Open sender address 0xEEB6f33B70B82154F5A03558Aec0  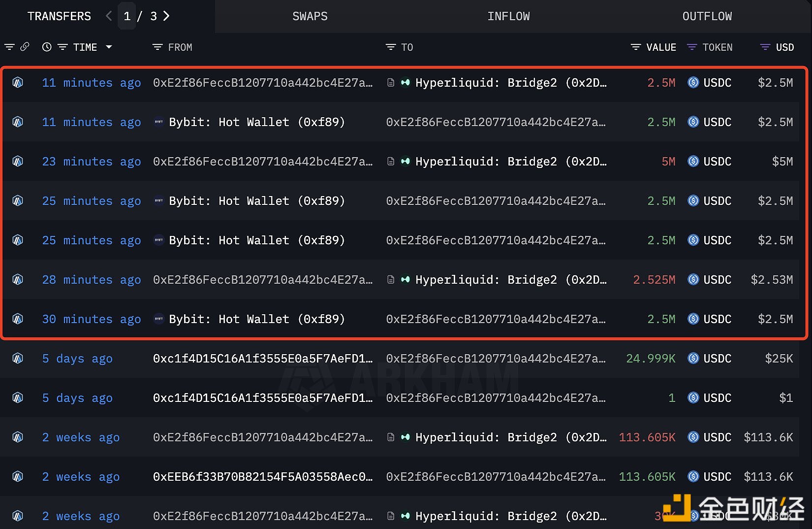pos(263,477)
